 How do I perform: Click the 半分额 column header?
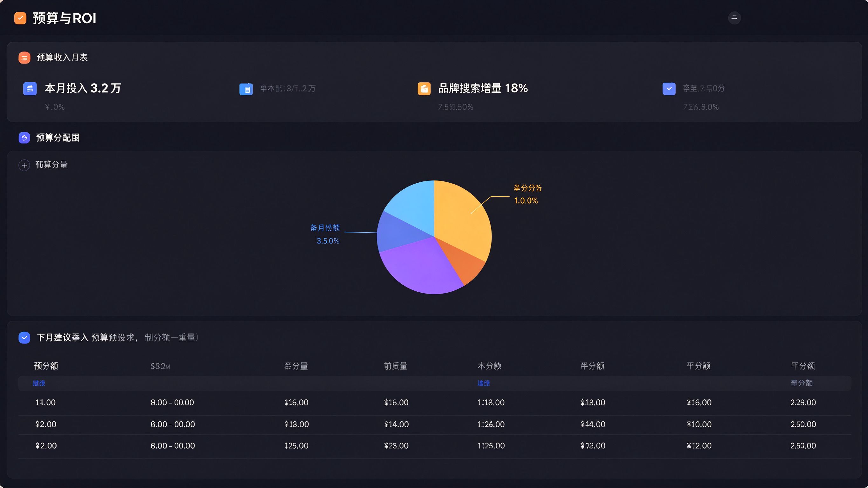(592, 366)
